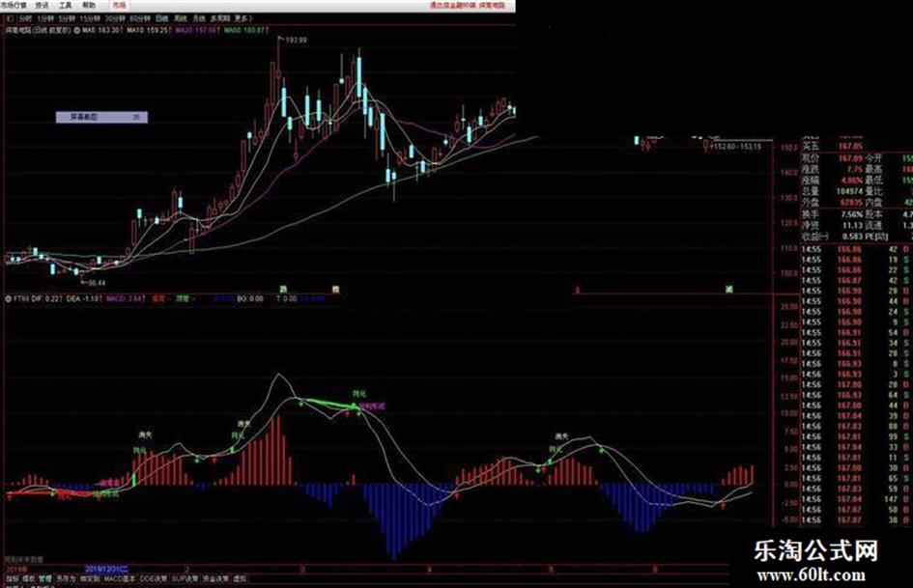This screenshot has height=588, width=913.
Task: Select the 60分钟 timeframe tab
Action: 140,18
